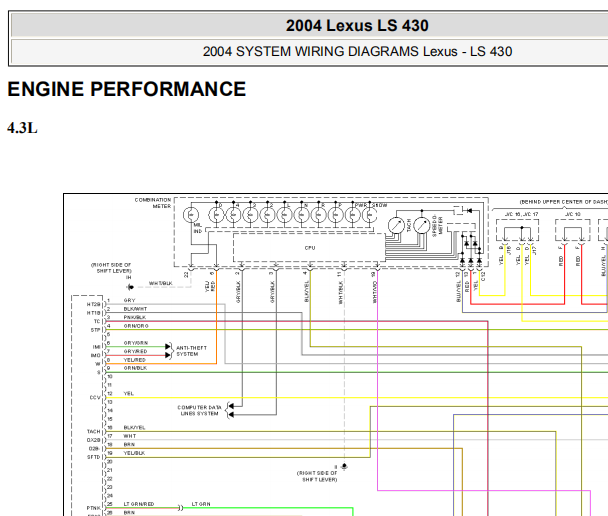Click the 'YEL' wire label at pin 12 CCV
The width and height of the screenshot is (608, 516).
[128, 393]
